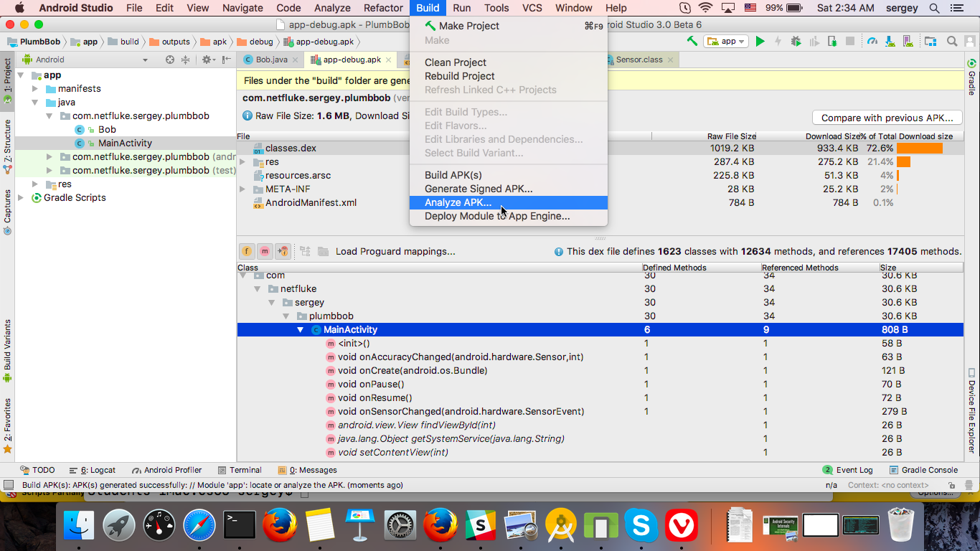Screen dimensions: 980x551
Task: Toggle show referenced methods/fields filter button
Action: 283,251
